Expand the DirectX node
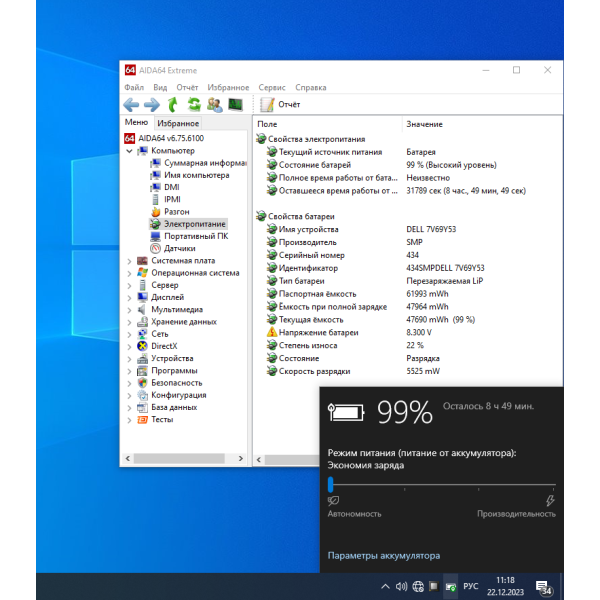 [129, 347]
